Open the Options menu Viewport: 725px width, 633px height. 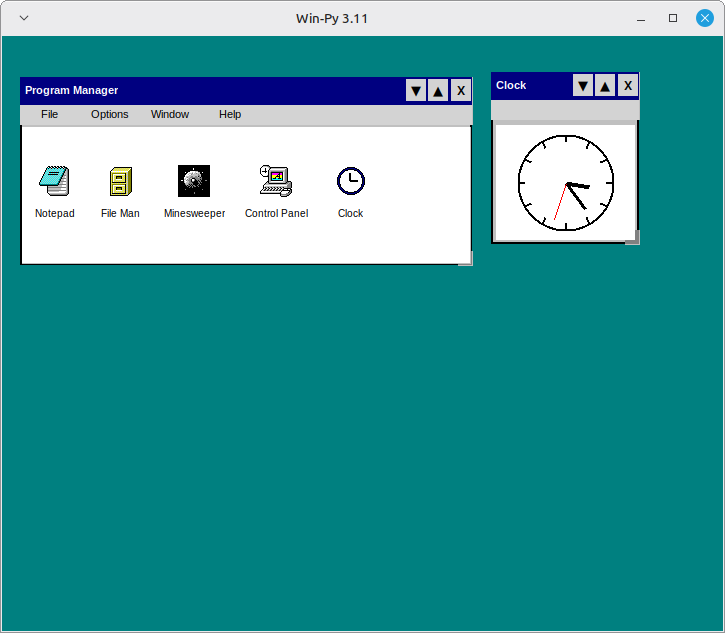tap(110, 114)
